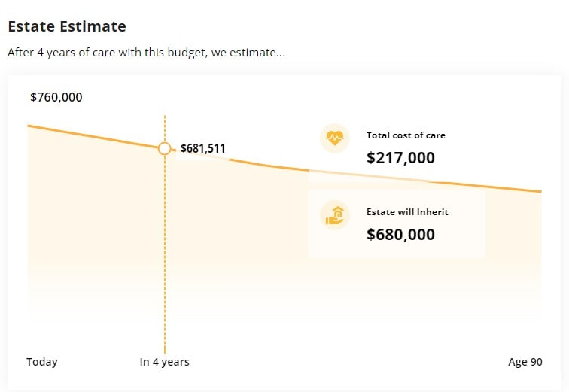Click the house-in-hand inheritance icon

point(334,214)
